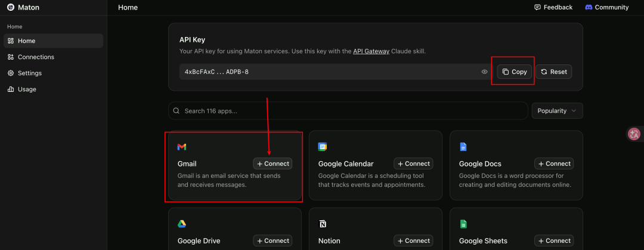
Task: Open the Community Discord link
Action: point(606,7)
